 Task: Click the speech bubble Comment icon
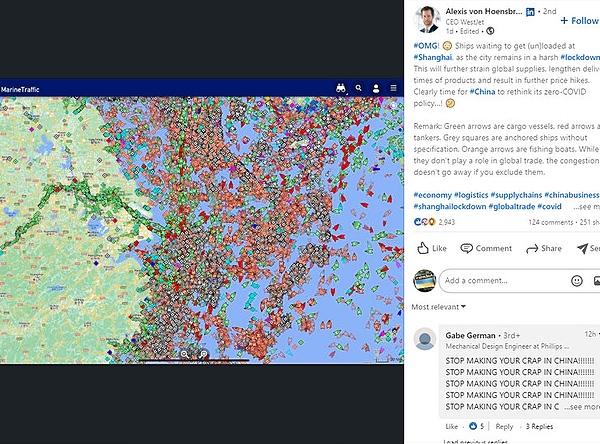(x=466, y=248)
